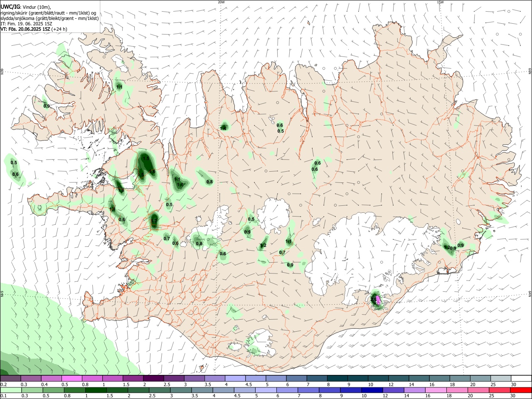532x399 pixels.
Task: Select the pale grey swatch labeled 25
Action: [x=501, y=379]
